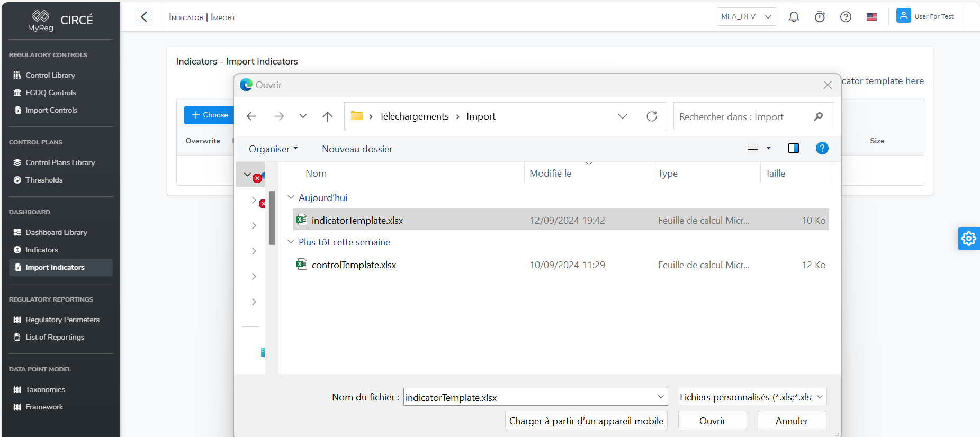The width and height of the screenshot is (980, 437).
Task: Change the file view layout
Action: pyautogui.click(x=753, y=148)
